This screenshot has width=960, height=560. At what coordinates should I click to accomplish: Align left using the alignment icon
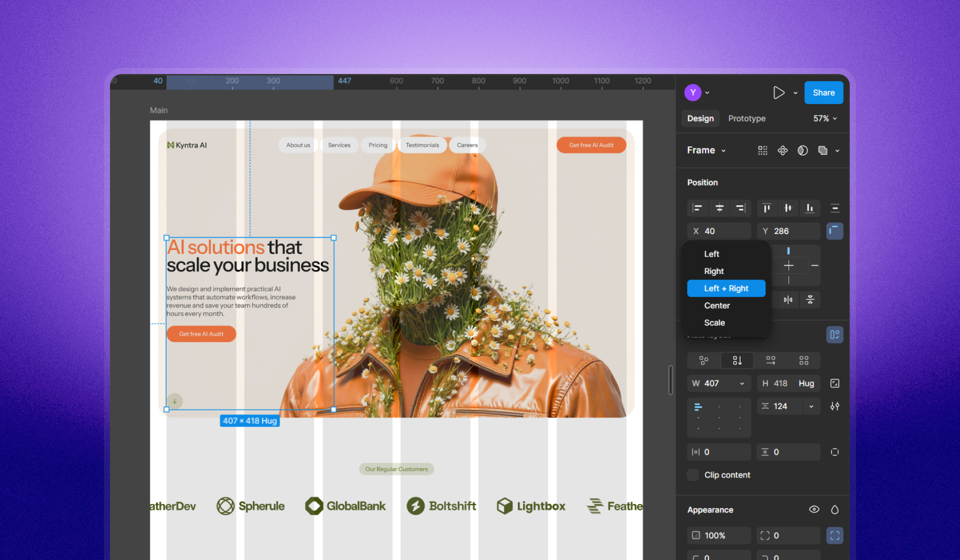click(697, 208)
